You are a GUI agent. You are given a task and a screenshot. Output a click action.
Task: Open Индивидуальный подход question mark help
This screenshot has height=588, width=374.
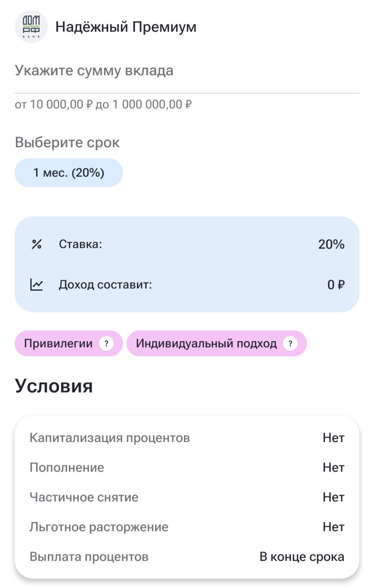pyautogui.click(x=290, y=344)
